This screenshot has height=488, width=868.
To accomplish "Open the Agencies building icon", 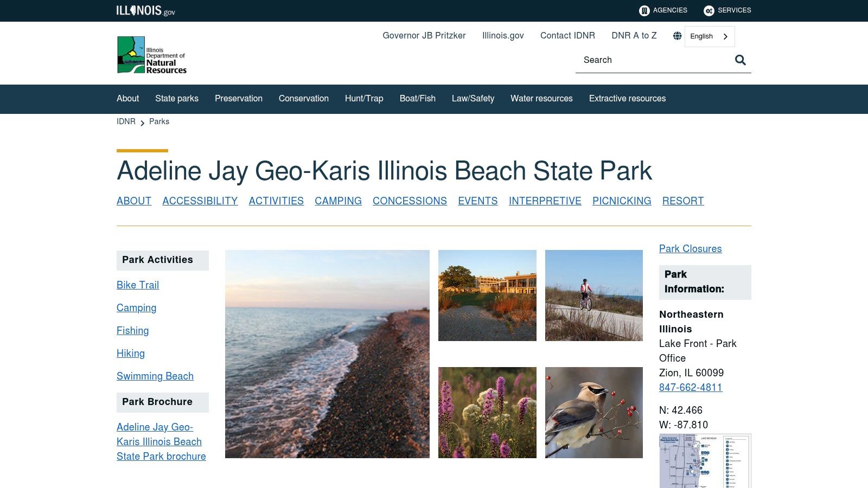I will click(x=644, y=10).
